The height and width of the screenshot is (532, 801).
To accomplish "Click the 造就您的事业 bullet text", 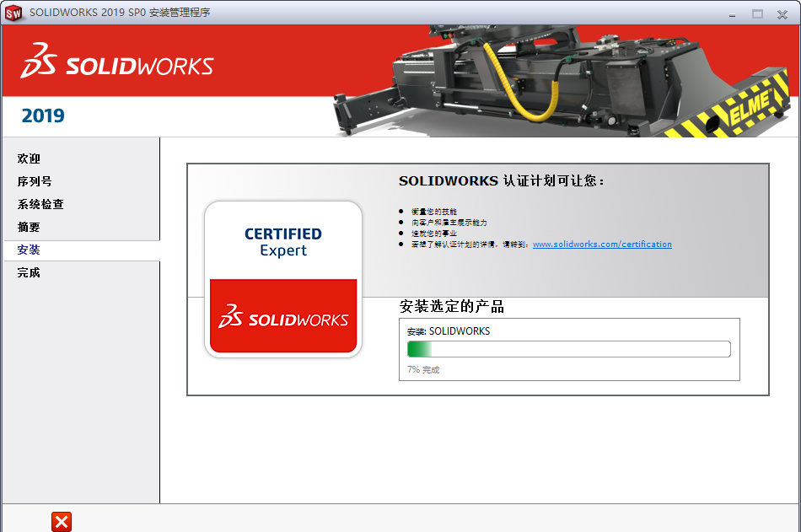I will click(434, 234).
